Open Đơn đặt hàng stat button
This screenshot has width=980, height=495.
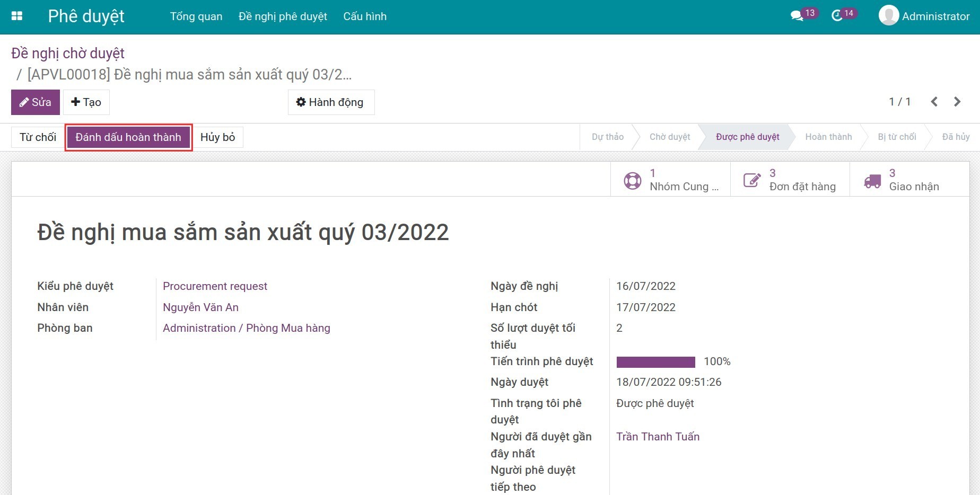790,180
